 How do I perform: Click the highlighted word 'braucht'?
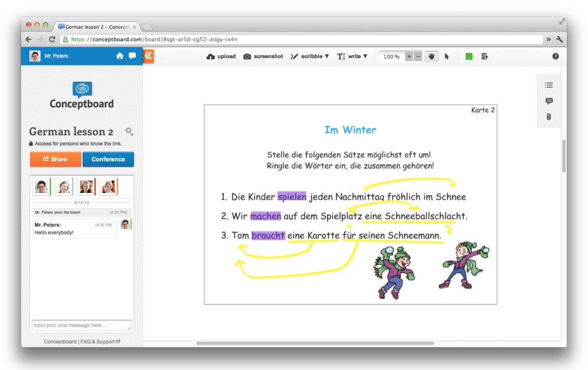click(268, 236)
